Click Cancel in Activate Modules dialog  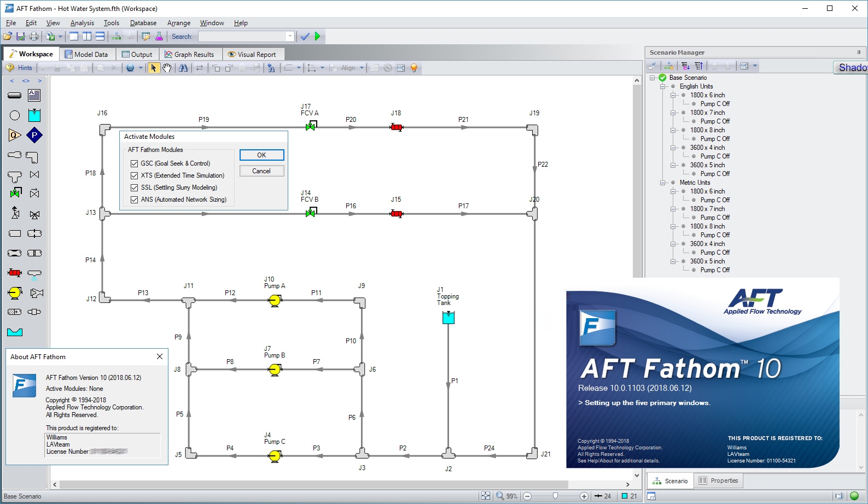coord(261,171)
